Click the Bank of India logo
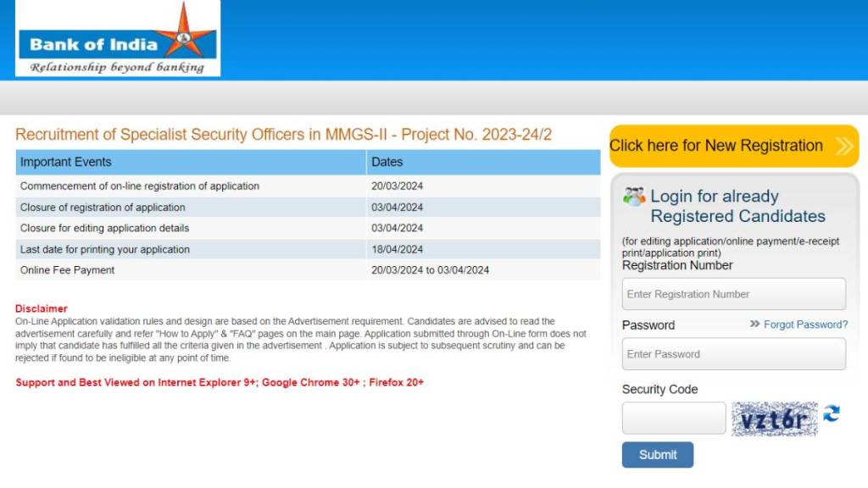 tap(117, 39)
